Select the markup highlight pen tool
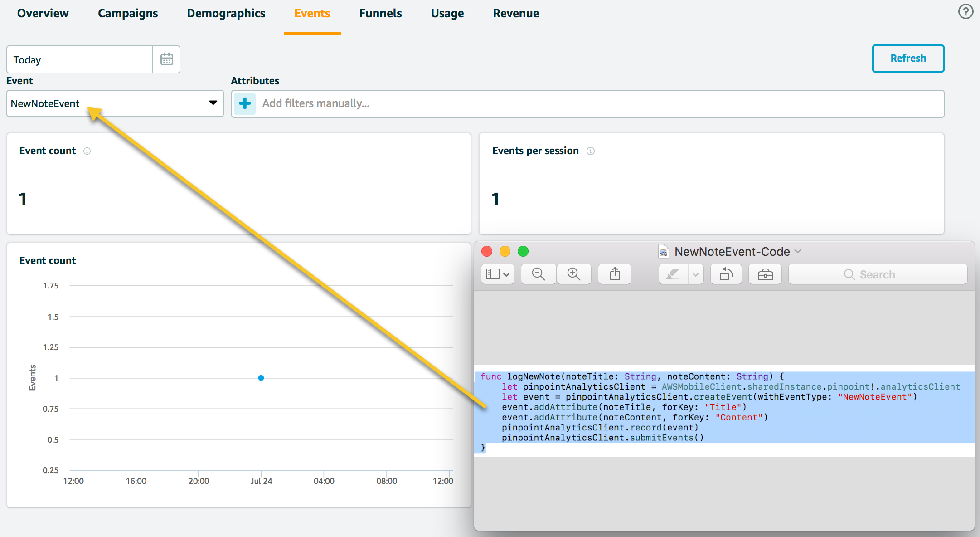Screen dimensions: 980x537 [x=673, y=274]
